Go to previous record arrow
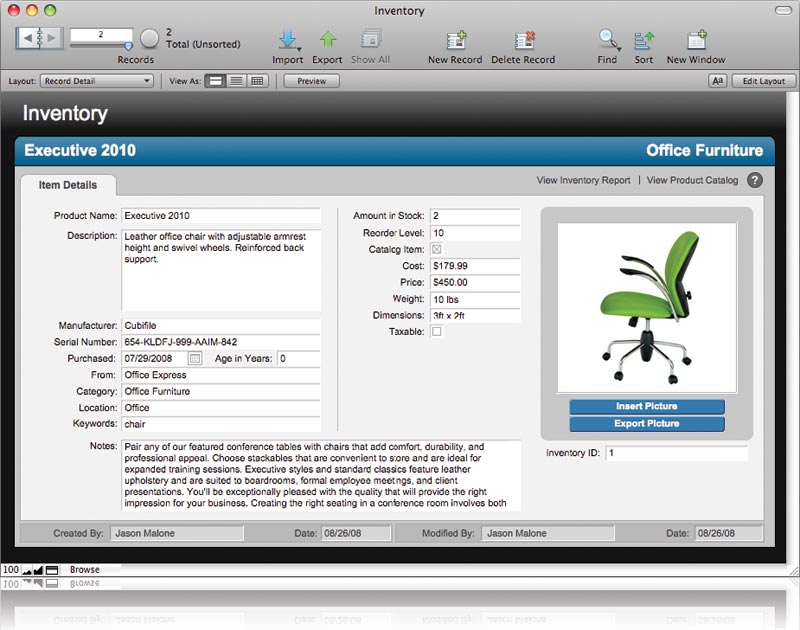 click(x=28, y=38)
